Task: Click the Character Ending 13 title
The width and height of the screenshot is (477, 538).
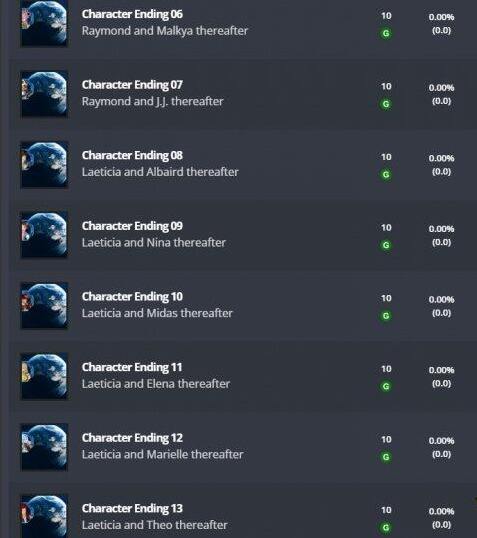Action: click(132, 509)
